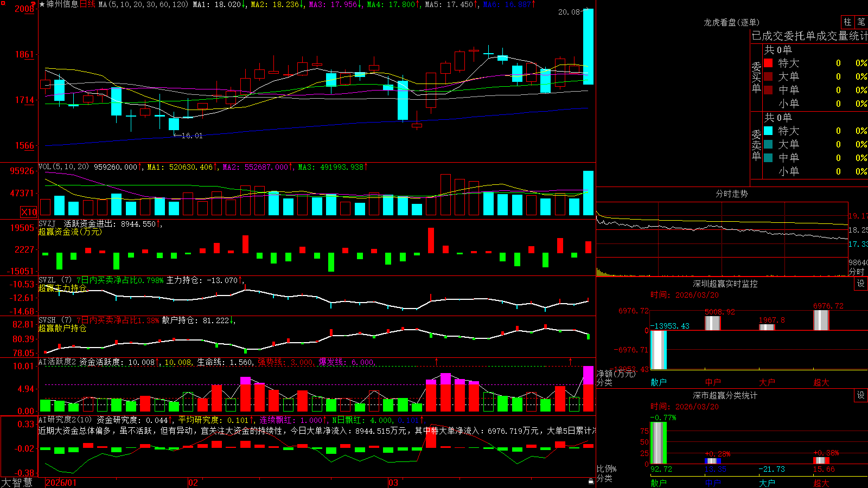The height and width of the screenshot is (488, 868).
Task: Click the dark red 大单 buy-order swatch
Action: tap(768, 76)
